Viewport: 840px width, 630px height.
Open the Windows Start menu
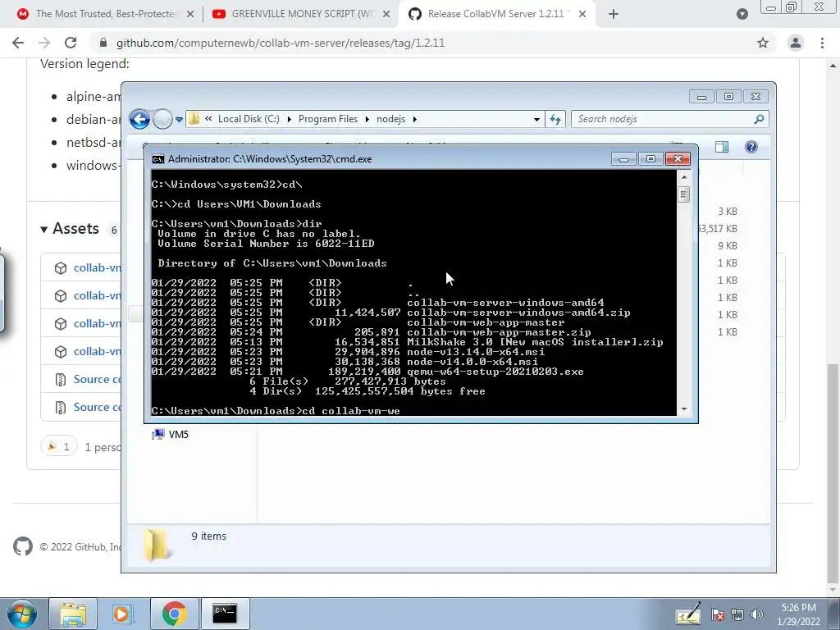pyautogui.click(x=22, y=614)
